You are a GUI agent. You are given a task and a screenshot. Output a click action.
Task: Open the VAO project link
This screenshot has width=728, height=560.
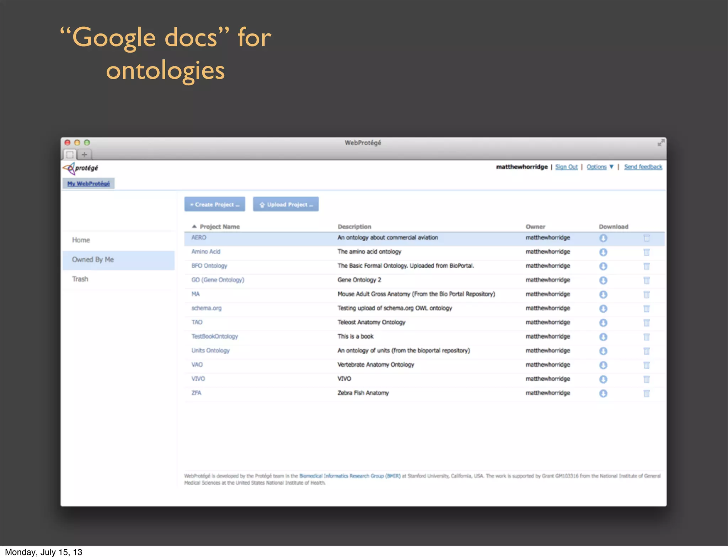[197, 365]
